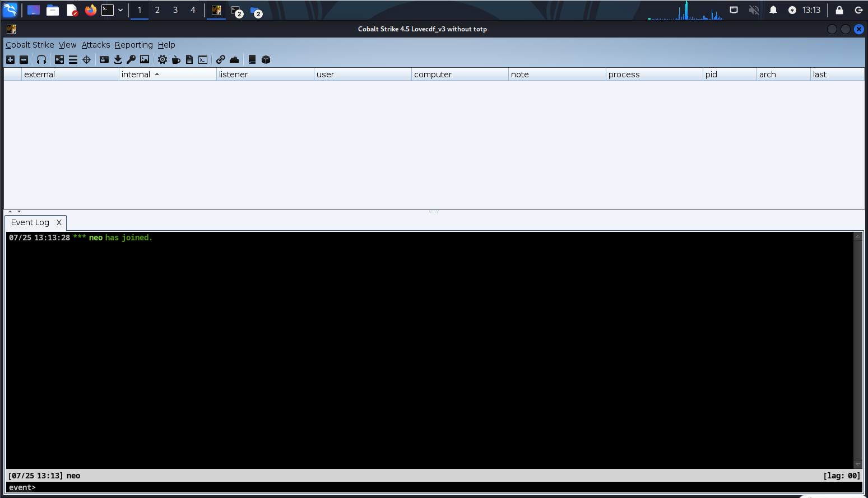Sort sessions by user column
Screen dimensions: 868x498
click(x=363, y=75)
